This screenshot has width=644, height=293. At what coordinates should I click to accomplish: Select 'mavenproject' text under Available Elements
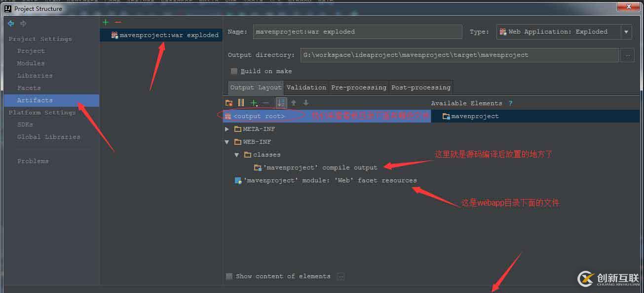click(x=475, y=116)
